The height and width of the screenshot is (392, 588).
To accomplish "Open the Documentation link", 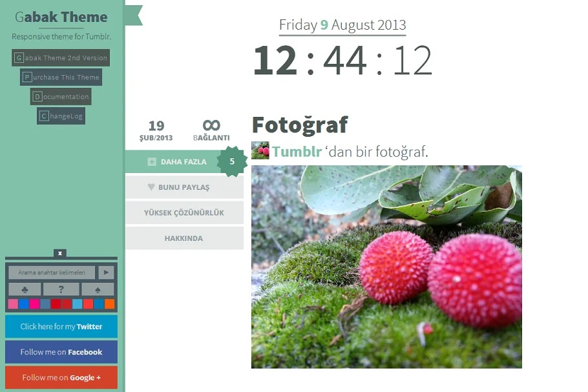I will coord(61,97).
